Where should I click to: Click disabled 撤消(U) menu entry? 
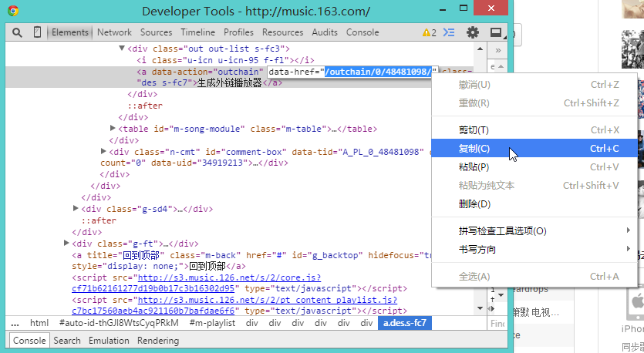[x=534, y=85]
